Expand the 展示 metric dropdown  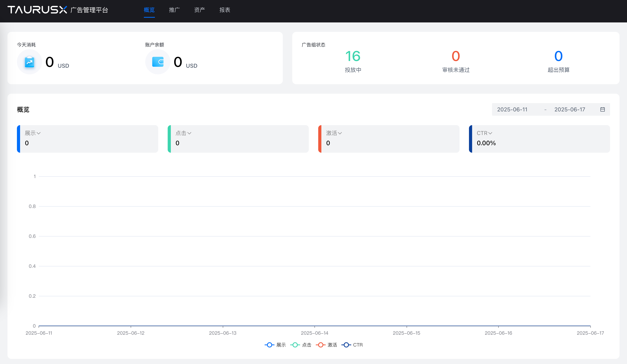(33, 133)
